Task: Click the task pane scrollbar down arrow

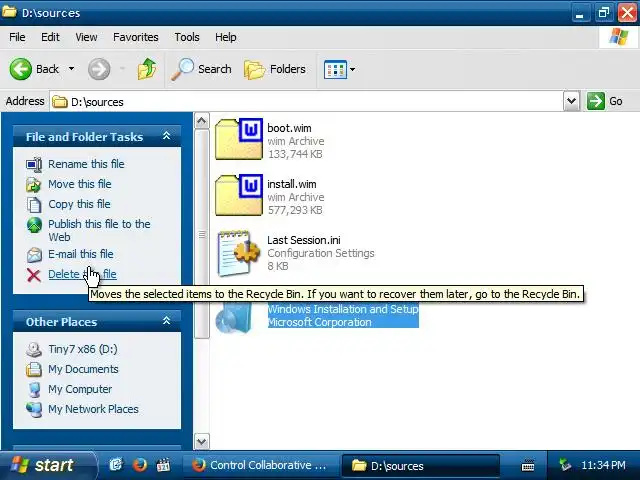Action: point(202,441)
